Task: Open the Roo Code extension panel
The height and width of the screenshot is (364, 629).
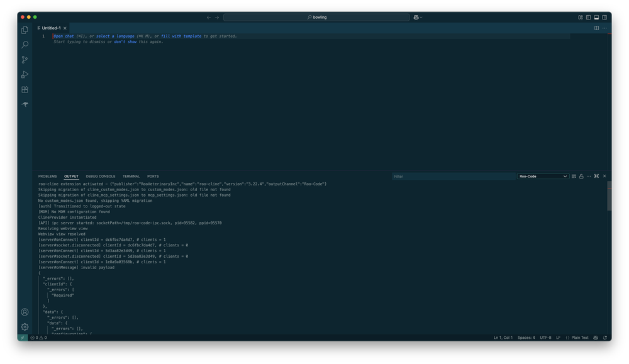Action: click(24, 105)
